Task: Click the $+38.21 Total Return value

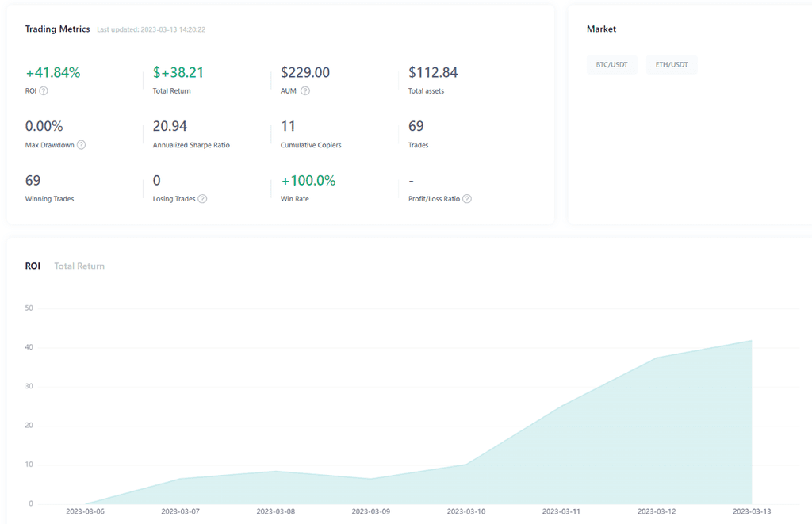Action: (178, 72)
